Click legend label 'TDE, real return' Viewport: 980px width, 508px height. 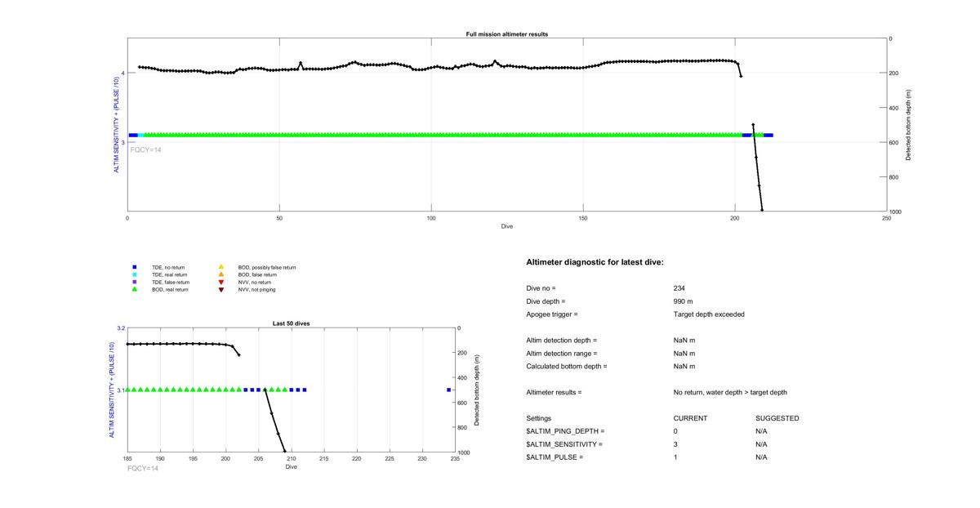170,274
